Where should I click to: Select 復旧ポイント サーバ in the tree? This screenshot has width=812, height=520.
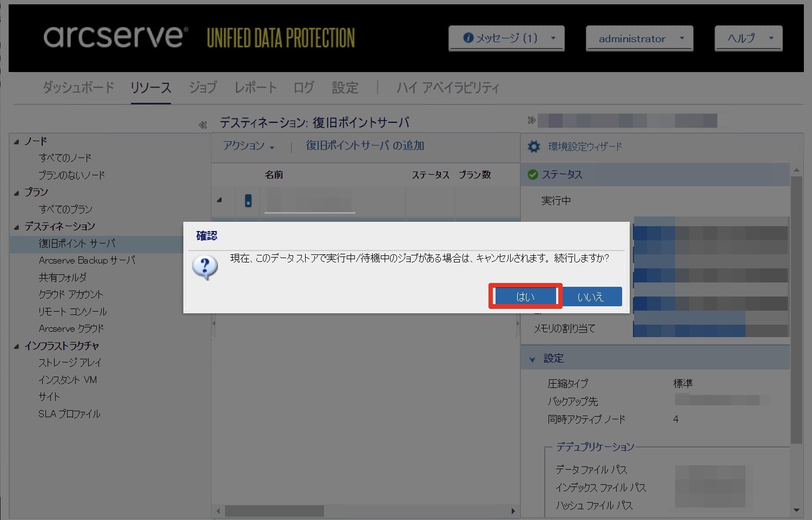click(77, 243)
